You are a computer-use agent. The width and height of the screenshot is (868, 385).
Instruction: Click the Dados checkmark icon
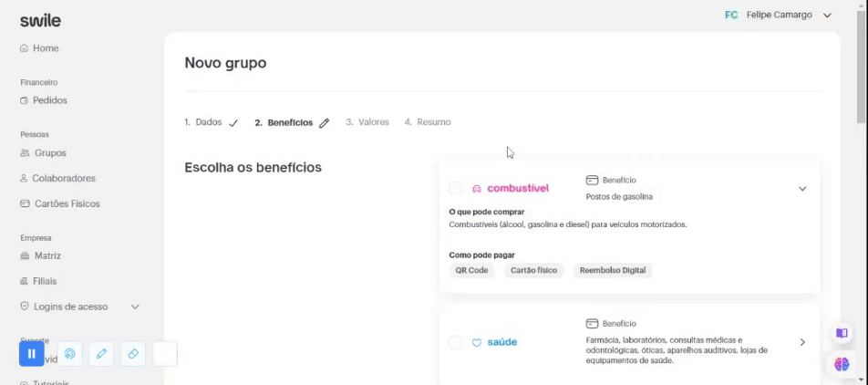233,123
